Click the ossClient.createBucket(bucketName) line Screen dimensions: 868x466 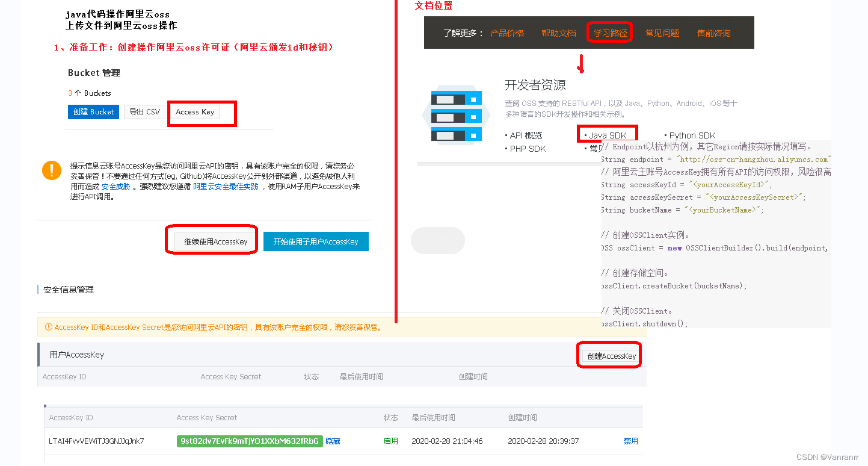click(674, 286)
